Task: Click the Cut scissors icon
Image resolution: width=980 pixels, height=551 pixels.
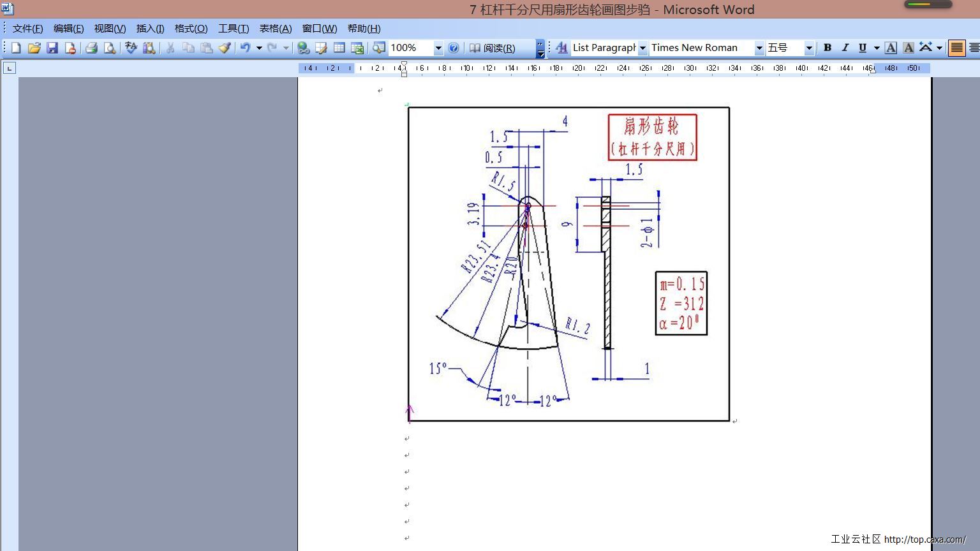Action: pos(170,48)
